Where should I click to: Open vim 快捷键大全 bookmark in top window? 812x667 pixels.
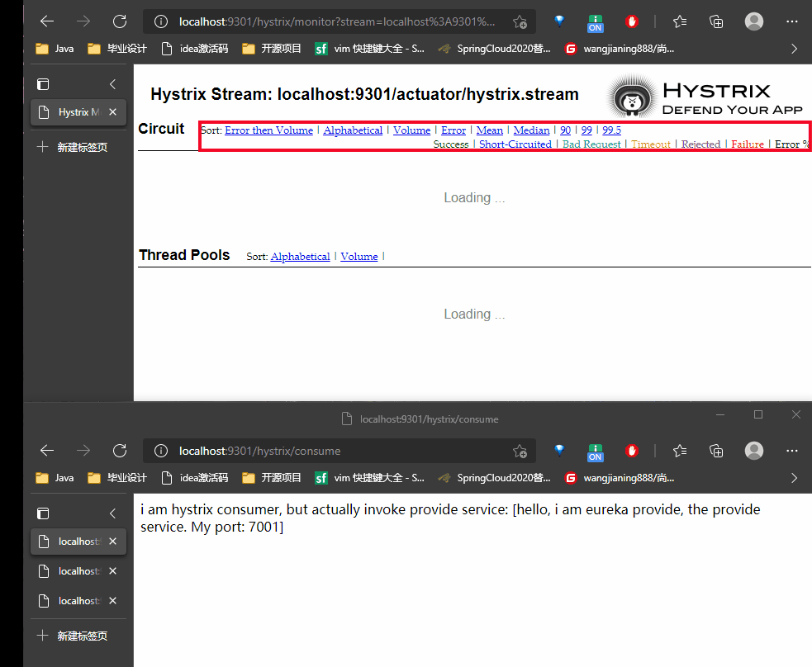click(x=370, y=49)
